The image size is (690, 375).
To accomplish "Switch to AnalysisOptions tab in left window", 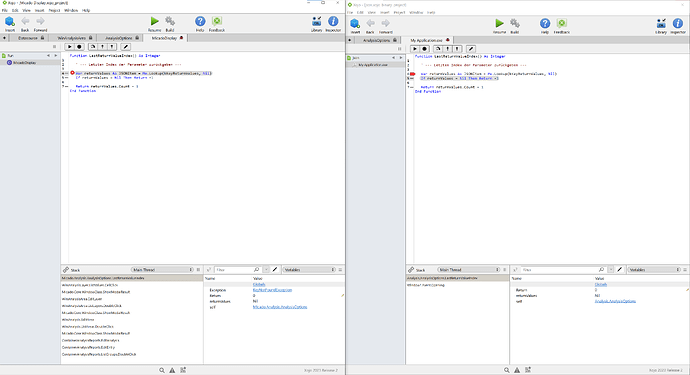I will point(119,38).
